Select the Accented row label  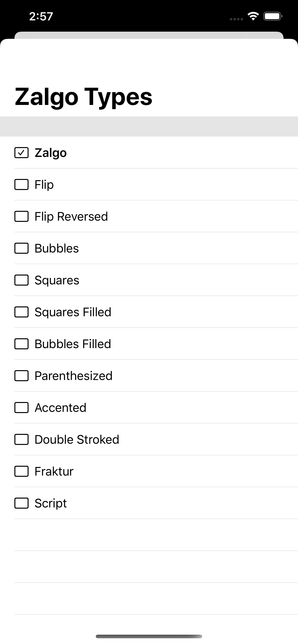coord(60,408)
